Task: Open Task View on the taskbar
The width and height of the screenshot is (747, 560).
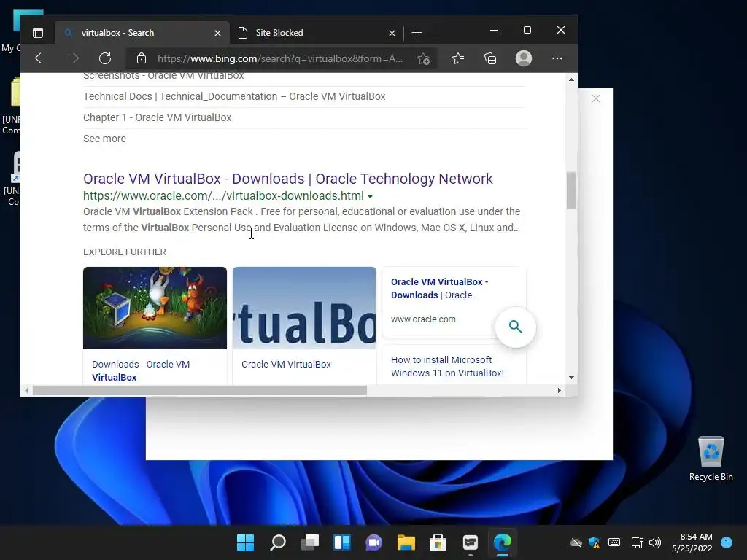Action: [x=310, y=542]
